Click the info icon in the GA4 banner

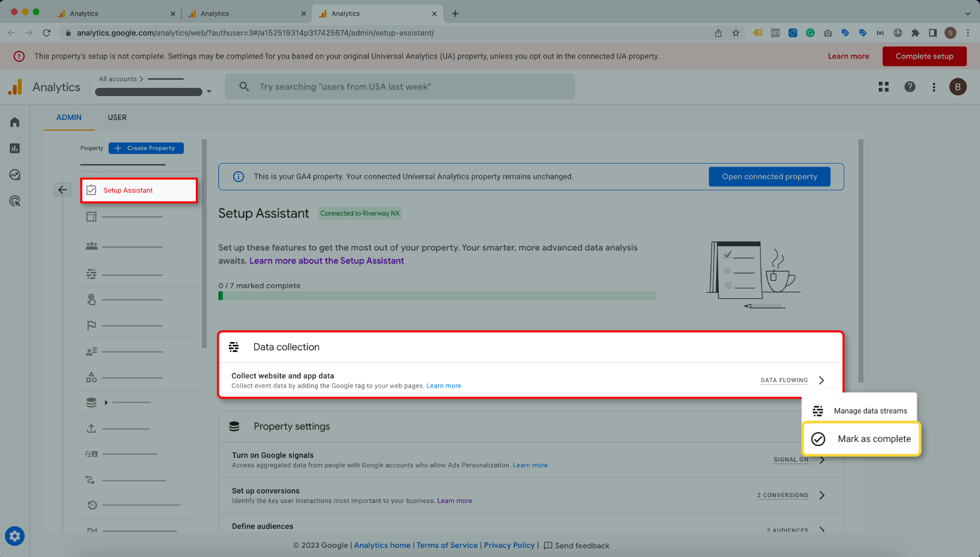coord(238,177)
